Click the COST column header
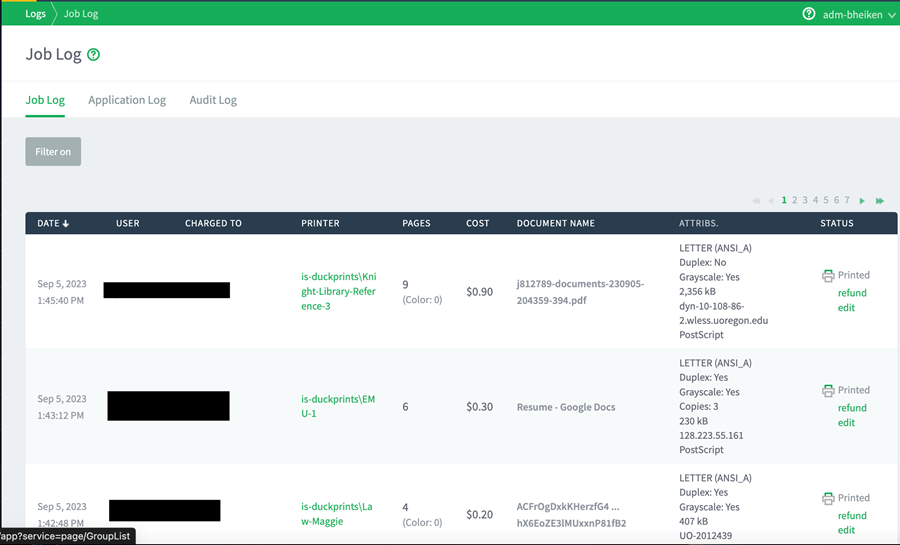The height and width of the screenshot is (545, 900). click(478, 223)
